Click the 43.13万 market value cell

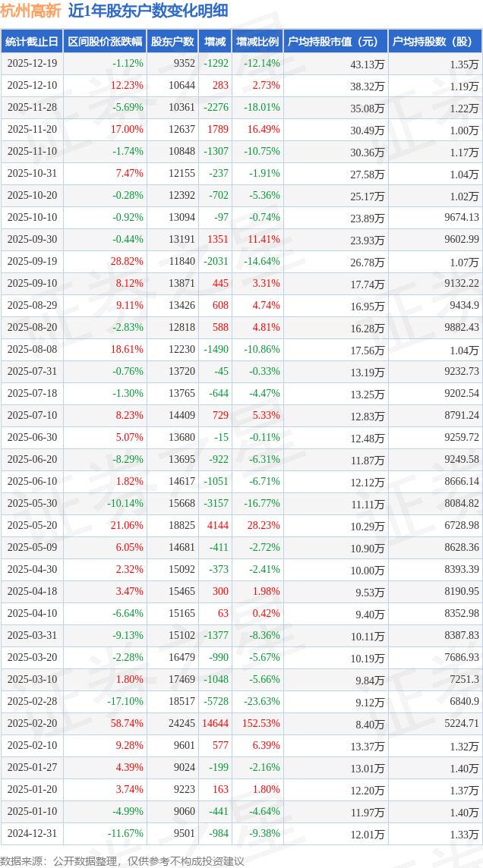367,64
